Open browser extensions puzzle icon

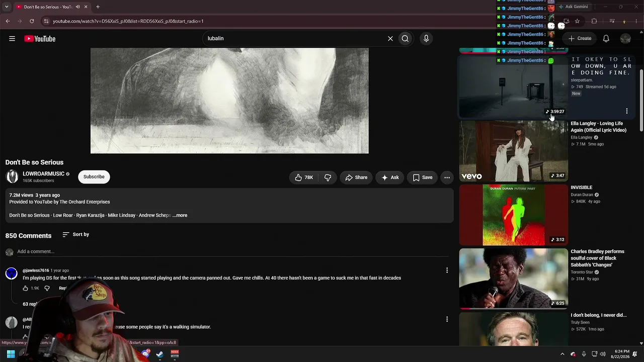pyautogui.click(x=594, y=21)
